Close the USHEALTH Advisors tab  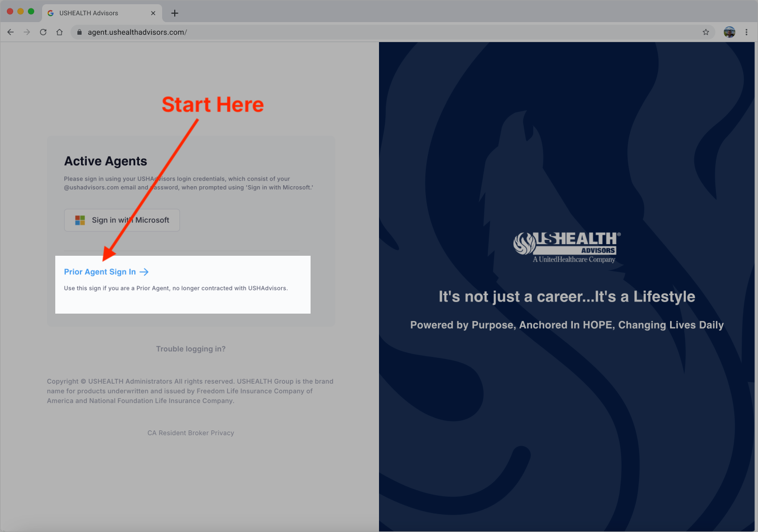pos(153,13)
